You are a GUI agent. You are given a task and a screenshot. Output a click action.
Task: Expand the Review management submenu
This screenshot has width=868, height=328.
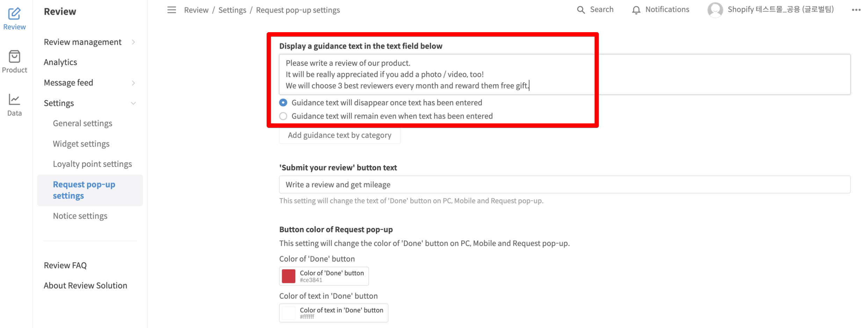click(x=133, y=42)
